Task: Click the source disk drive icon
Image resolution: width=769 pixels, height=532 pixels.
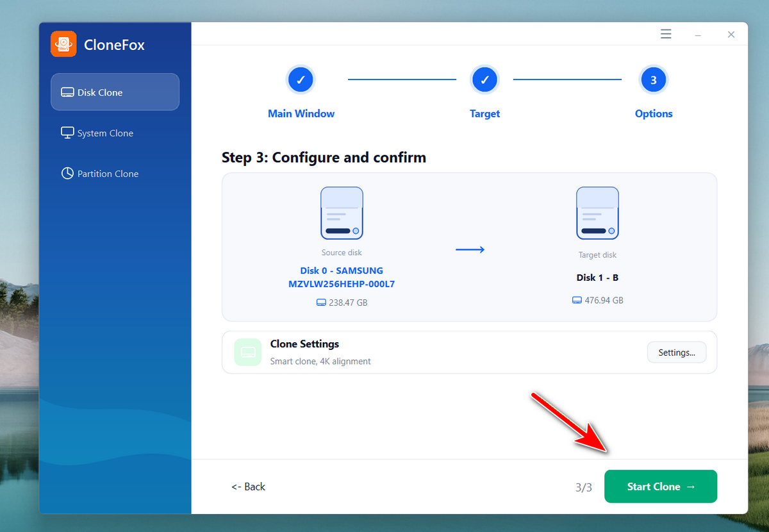Action: click(x=342, y=213)
